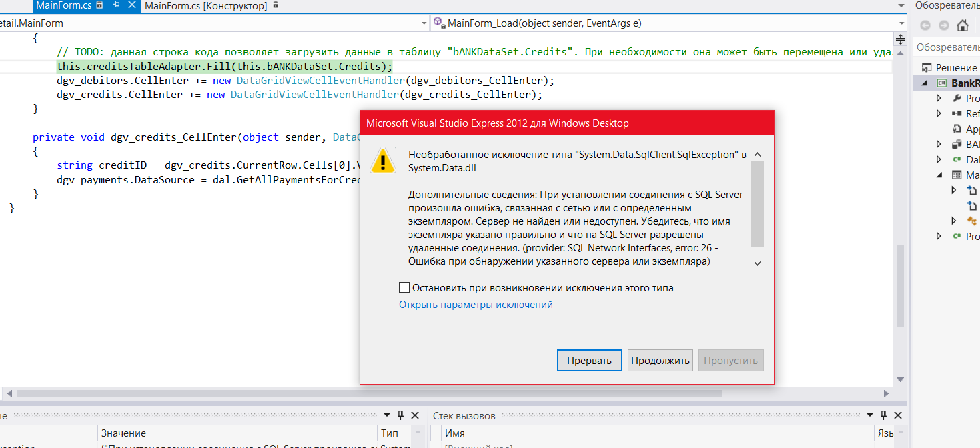Image resolution: width=980 pixels, height=448 pixels.
Task: Click the editor split-window handle icon
Action: (x=900, y=39)
